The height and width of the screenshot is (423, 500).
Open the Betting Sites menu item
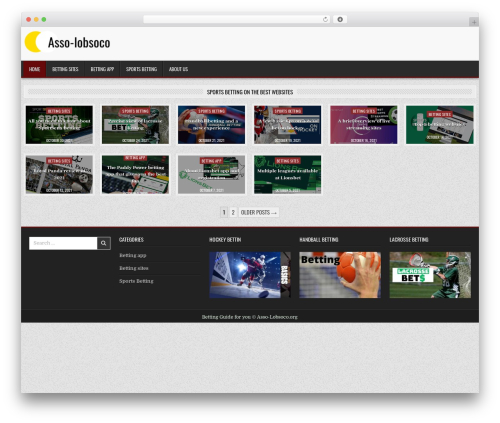coord(65,69)
